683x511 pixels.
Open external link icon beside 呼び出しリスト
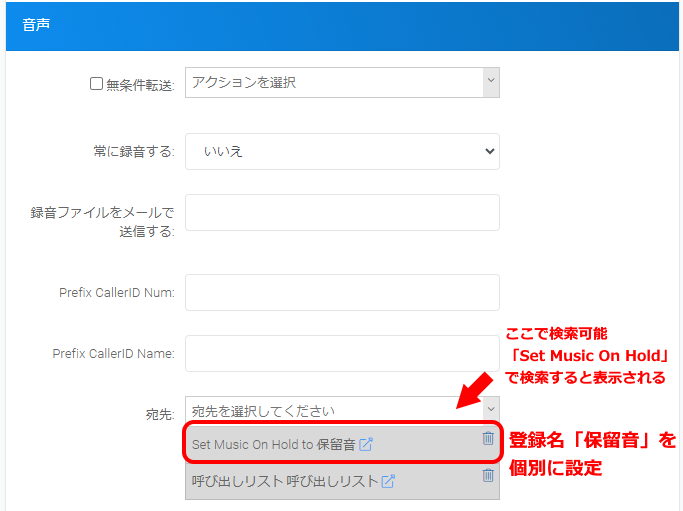tap(388, 481)
